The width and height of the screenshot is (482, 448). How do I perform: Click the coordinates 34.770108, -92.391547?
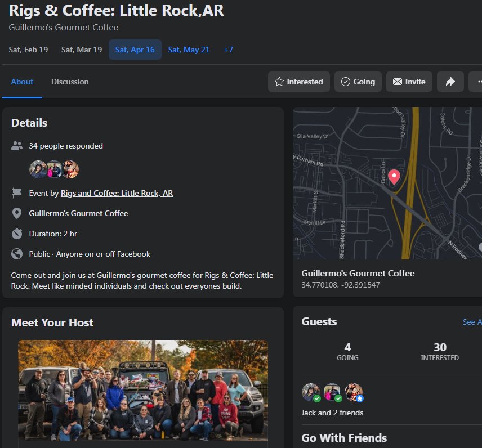coord(341,285)
